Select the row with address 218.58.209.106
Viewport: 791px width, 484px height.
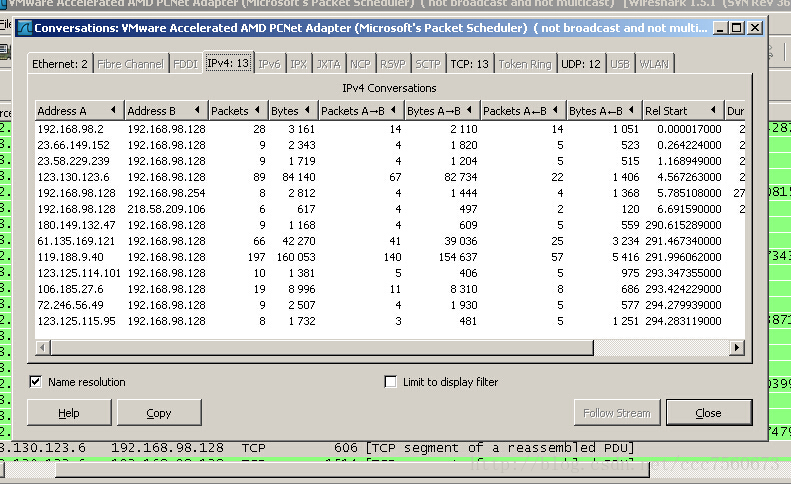click(390, 209)
